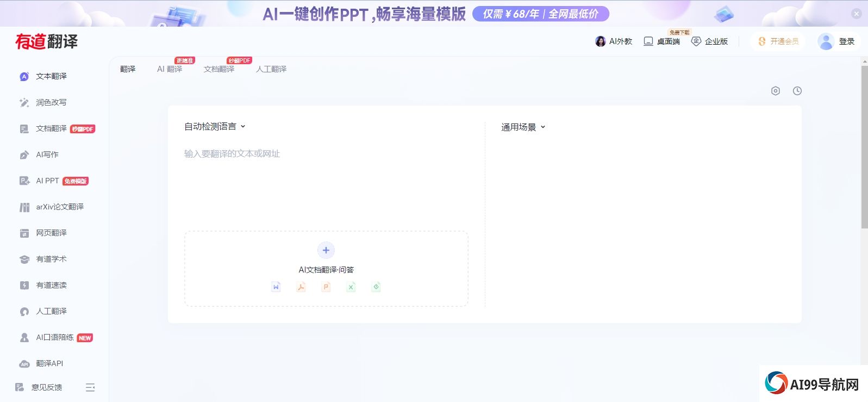Expand the 通用场景 scenario dropdown

click(x=523, y=127)
